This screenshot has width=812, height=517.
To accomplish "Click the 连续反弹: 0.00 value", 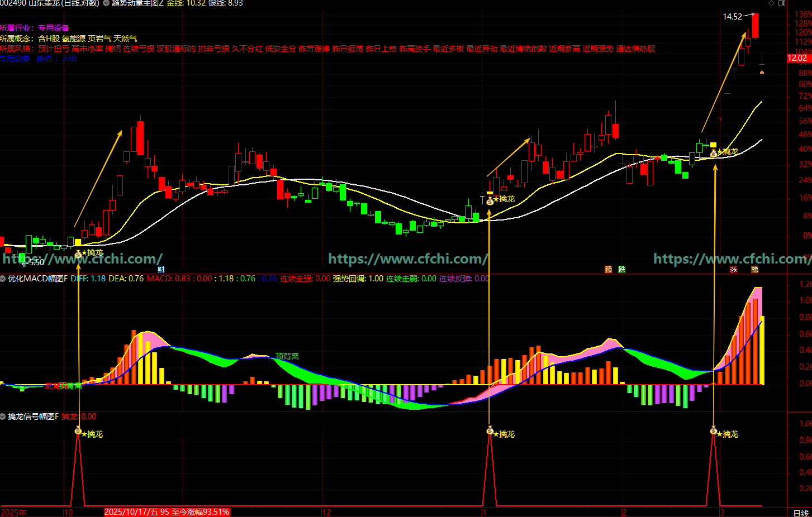I will (464, 279).
